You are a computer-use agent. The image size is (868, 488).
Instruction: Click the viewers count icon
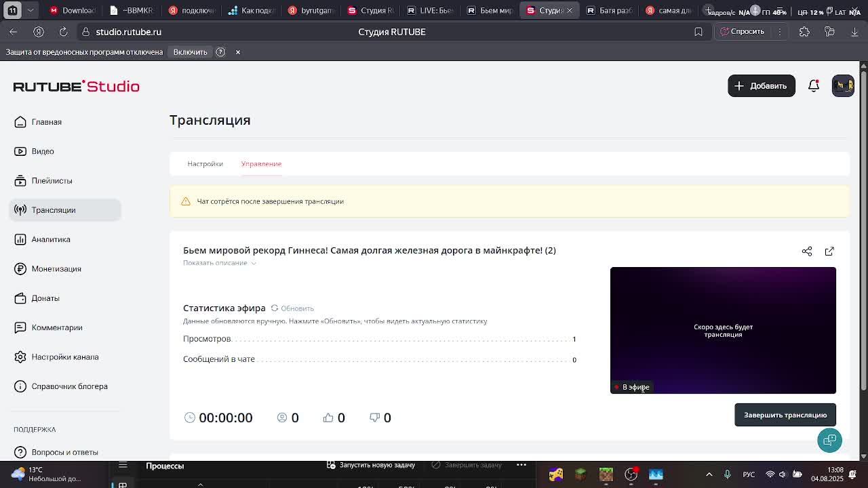(x=282, y=418)
